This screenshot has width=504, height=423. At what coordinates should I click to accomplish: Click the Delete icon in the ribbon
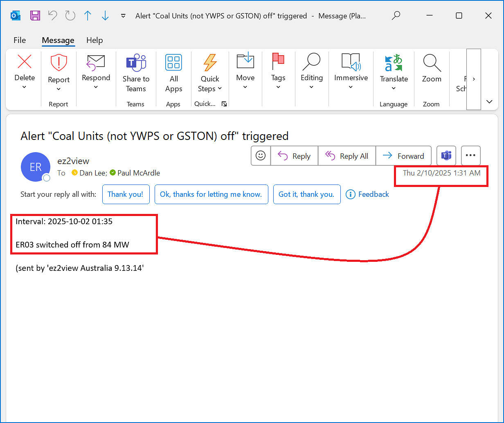pos(25,62)
